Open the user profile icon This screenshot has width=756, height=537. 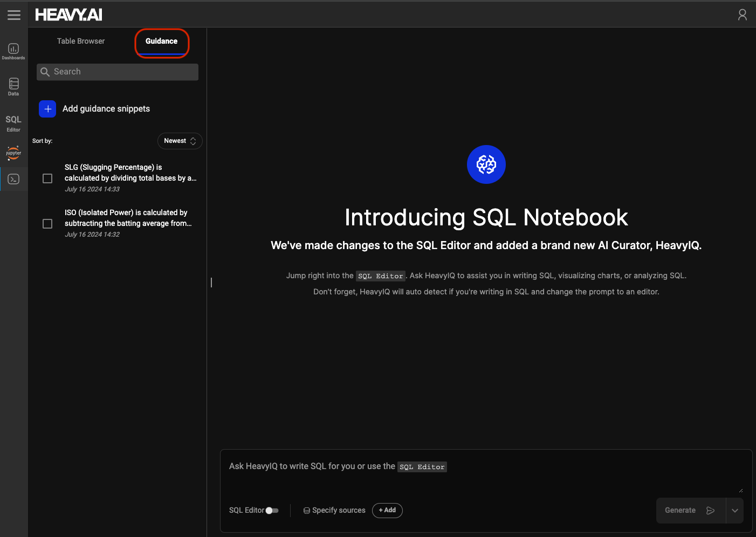[x=742, y=15]
